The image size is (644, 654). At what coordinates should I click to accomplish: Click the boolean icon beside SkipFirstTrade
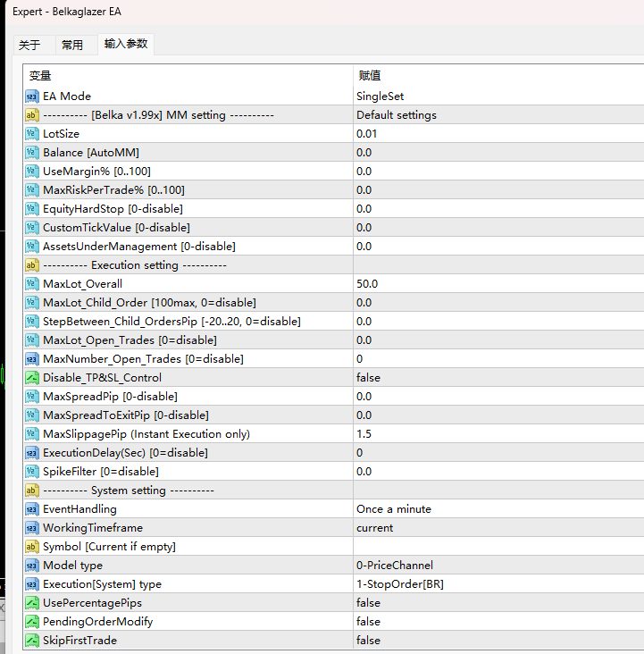click(31, 641)
